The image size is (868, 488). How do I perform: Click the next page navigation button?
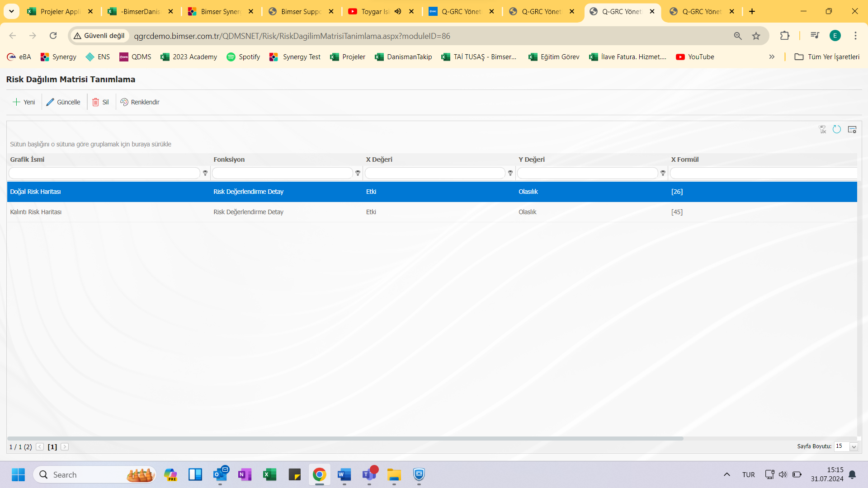[65, 447]
